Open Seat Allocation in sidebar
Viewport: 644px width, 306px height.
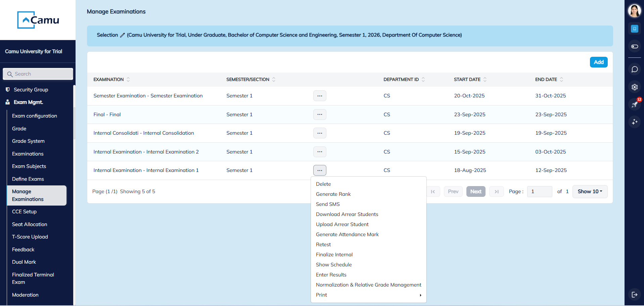30,224
